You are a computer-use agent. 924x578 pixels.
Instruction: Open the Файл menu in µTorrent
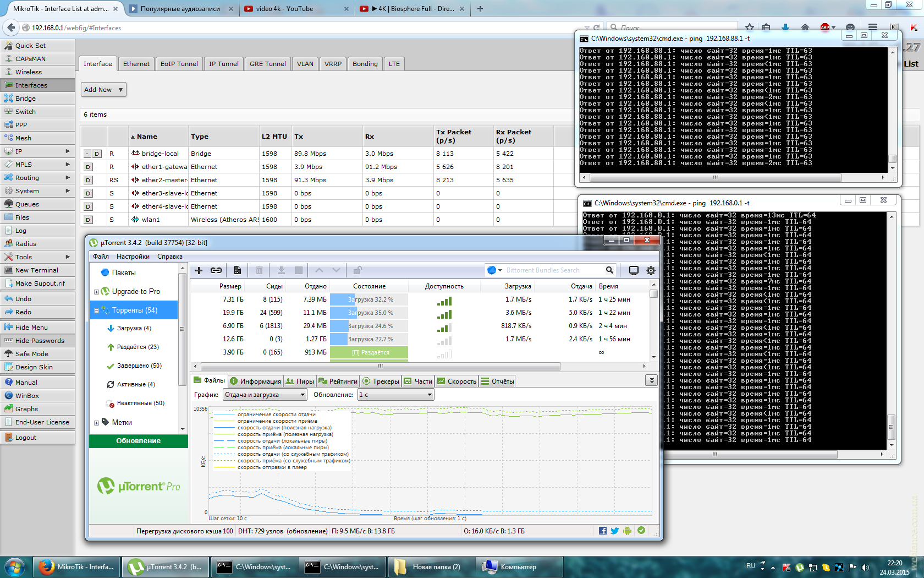101,257
